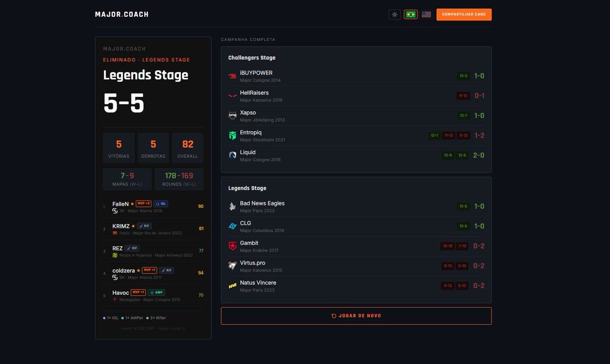
Task: Switch language to the US flag
Action: (x=426, y=15)
